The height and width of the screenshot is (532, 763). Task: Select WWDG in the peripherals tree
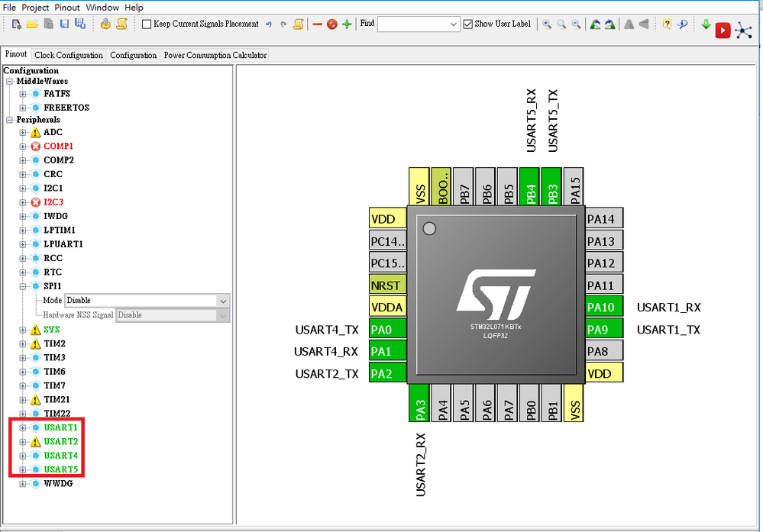coord(58,484)
